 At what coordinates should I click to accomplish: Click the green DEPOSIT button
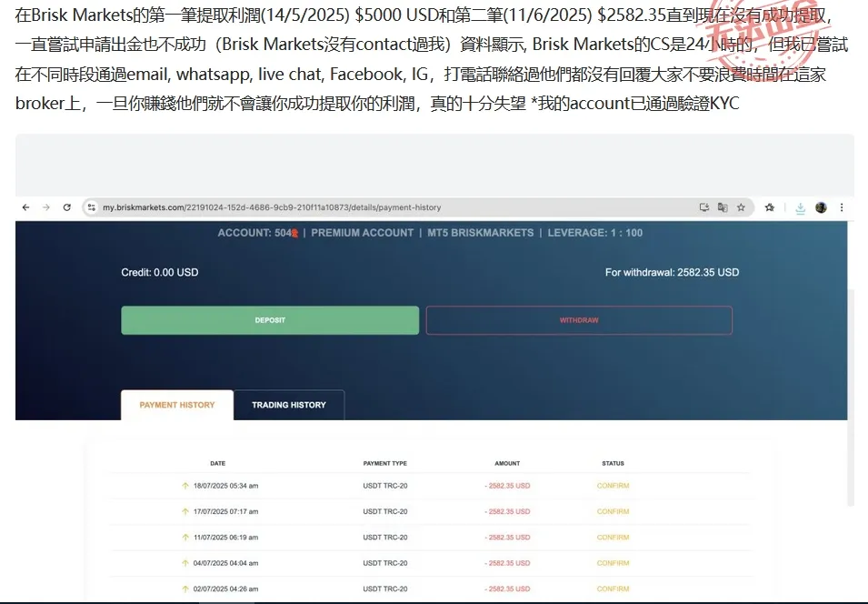pos(270,320)
